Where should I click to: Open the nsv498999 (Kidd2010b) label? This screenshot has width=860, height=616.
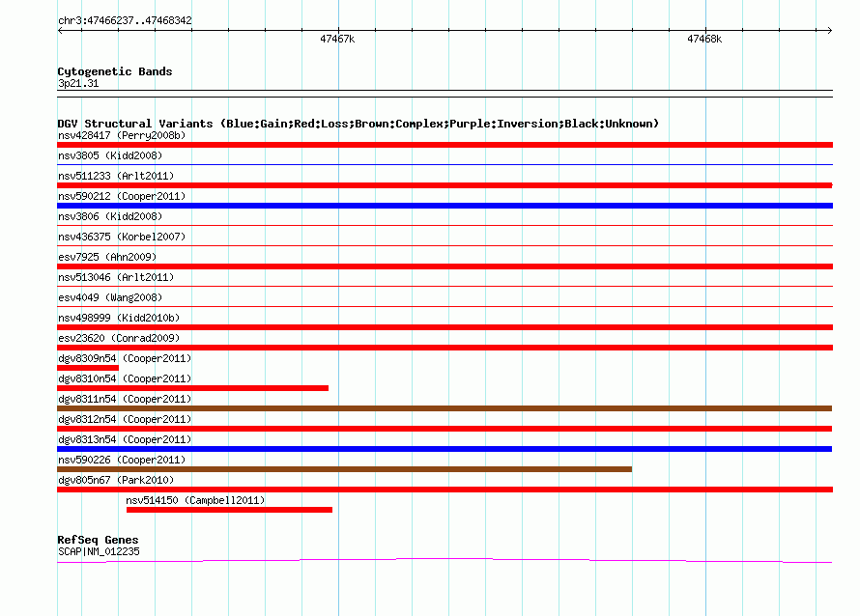(x=119, y=318)
